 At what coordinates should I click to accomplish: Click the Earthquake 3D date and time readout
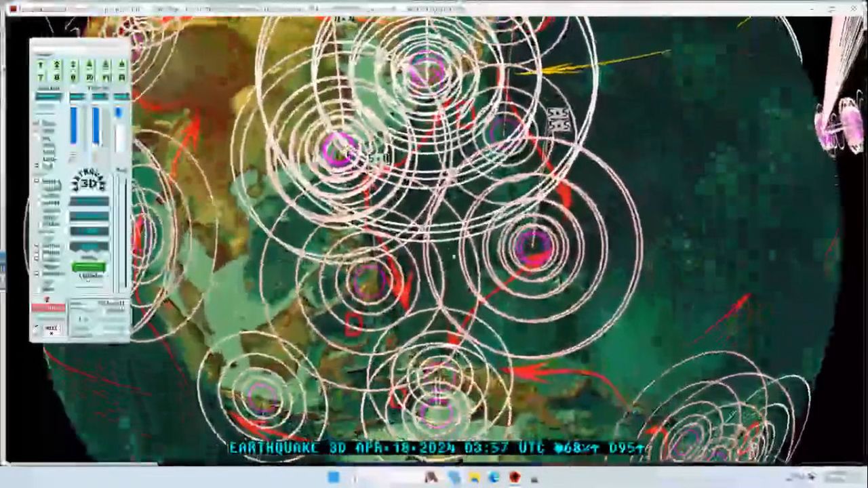(434, 448)
